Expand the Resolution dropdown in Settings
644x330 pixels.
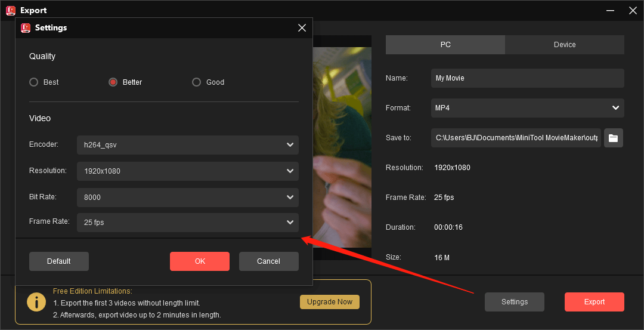pyautogui.click(x=187, y=171)
